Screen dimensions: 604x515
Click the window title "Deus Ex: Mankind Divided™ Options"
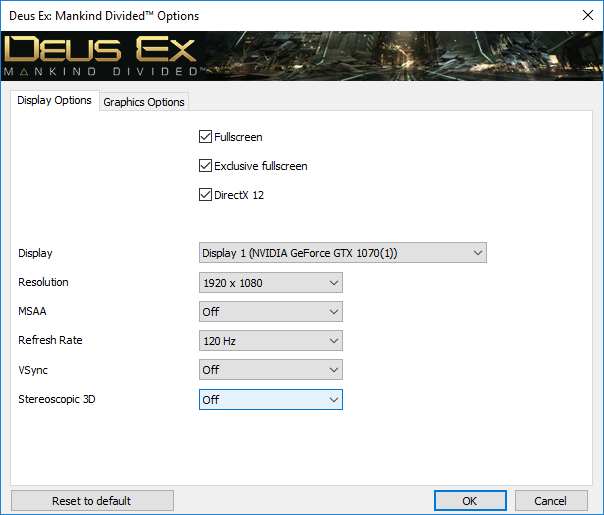pyautogui.click(x=104, y=16)
